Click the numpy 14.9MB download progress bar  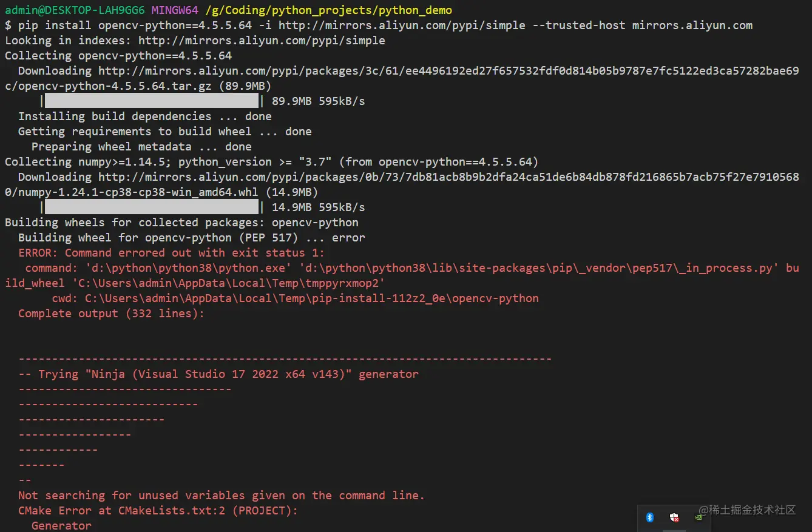pyautogui.click(x=152, y=207)
